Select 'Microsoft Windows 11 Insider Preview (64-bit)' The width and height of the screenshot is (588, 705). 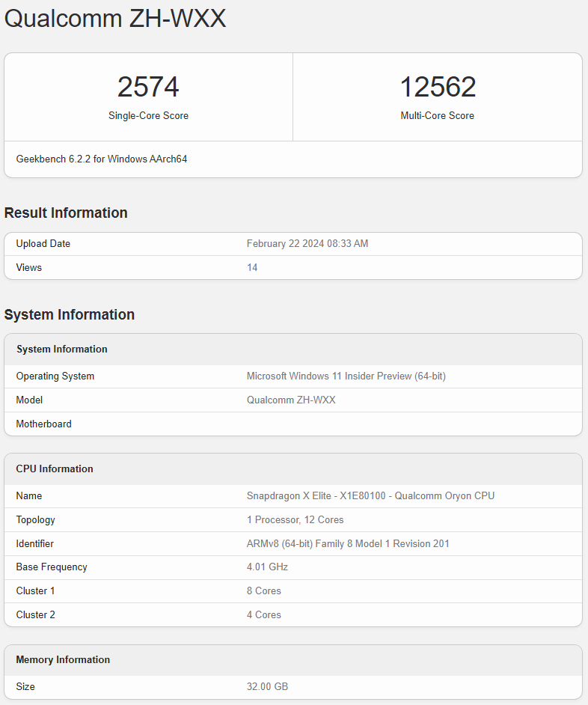346,376
